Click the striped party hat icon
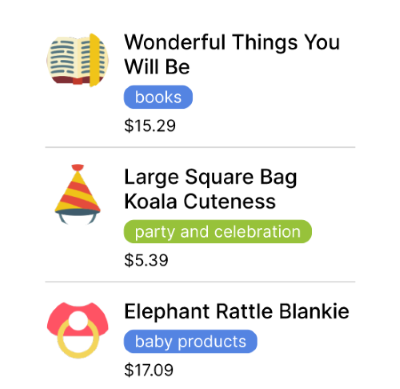This screenshot has width=400, height=389. pos(78,194)
